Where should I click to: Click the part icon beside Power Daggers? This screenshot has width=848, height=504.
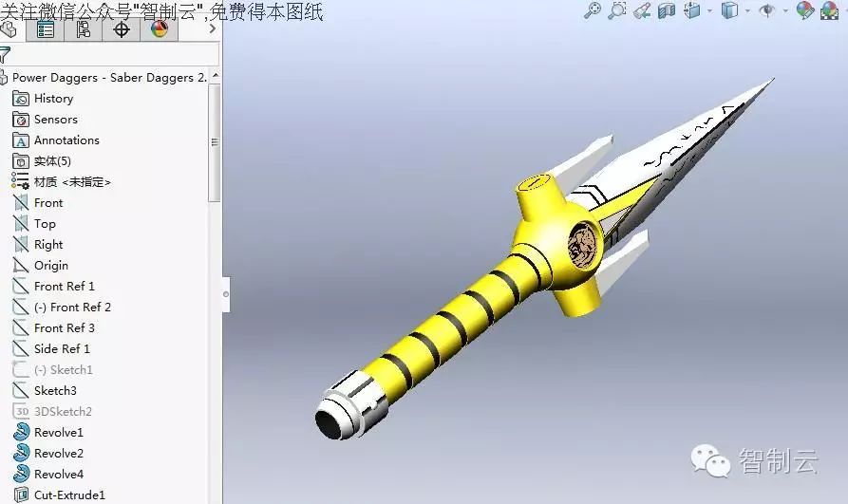pyautogui.click(x=4, y=78)
